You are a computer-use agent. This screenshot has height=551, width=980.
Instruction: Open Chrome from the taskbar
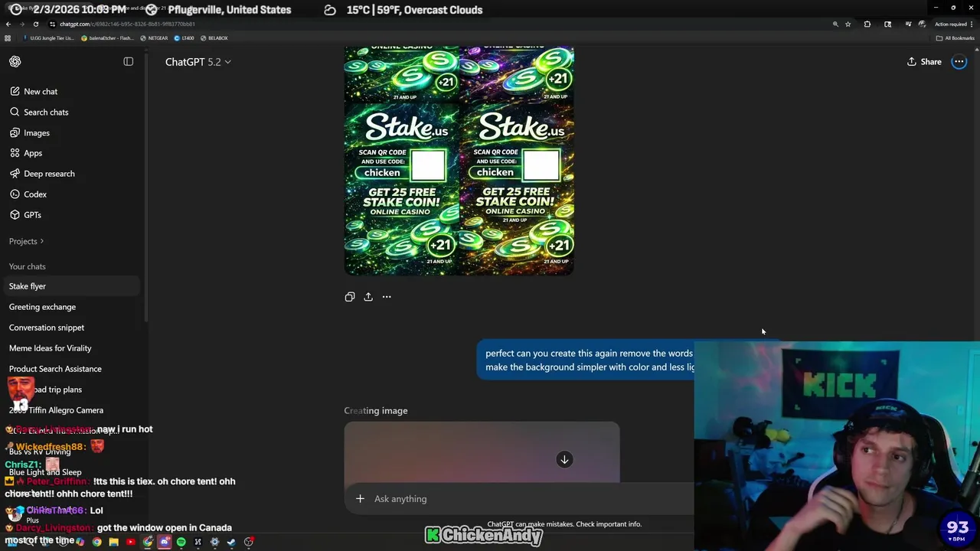[x=97, y=542]
